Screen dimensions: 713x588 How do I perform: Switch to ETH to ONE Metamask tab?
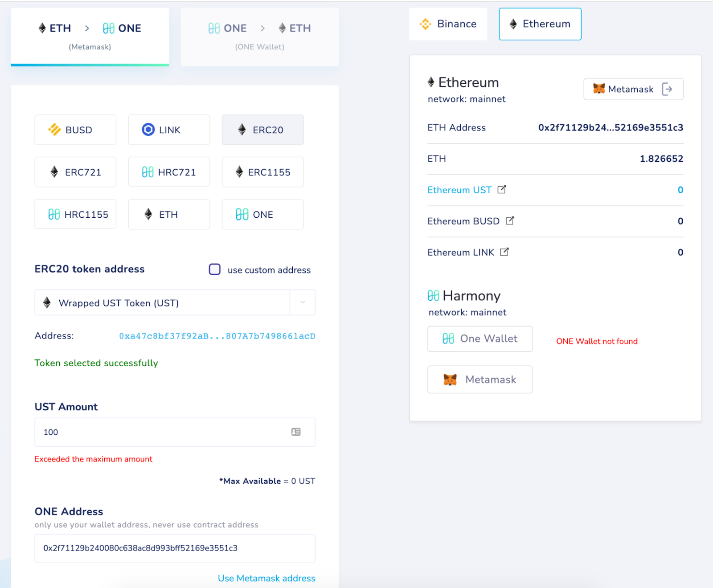[x=90, y=37]
